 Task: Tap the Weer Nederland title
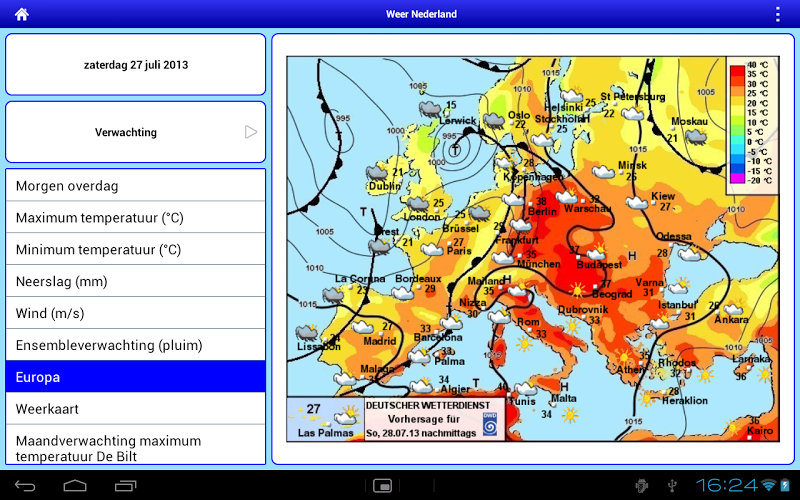pyautogui.click(x=421, y=14)
